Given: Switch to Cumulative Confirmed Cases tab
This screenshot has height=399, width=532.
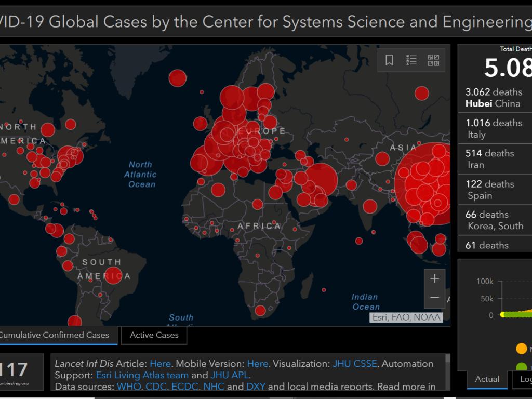Looking at the screenshot, I should 55,335.
